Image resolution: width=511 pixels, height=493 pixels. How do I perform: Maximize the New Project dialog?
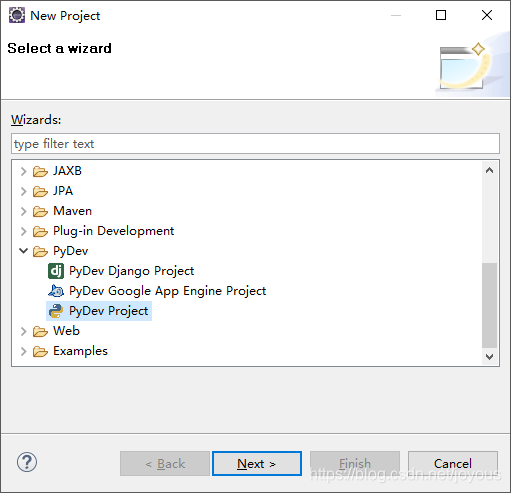coord(441,15)
